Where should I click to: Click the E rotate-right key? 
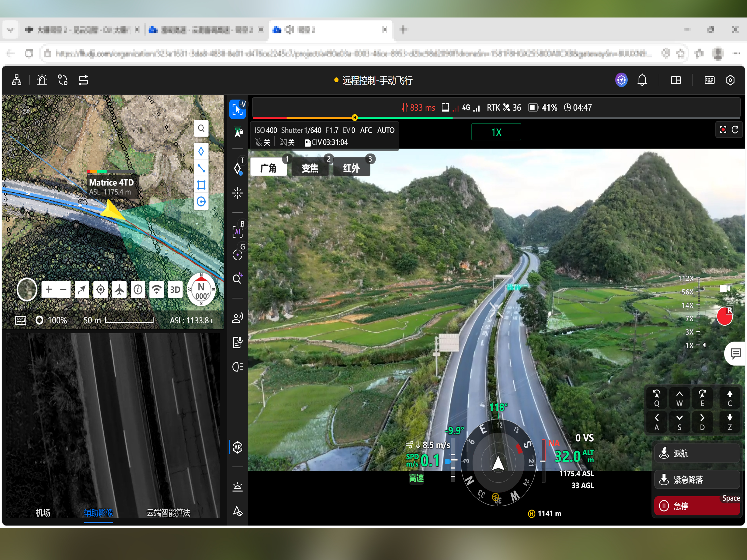tap(702, 398)
